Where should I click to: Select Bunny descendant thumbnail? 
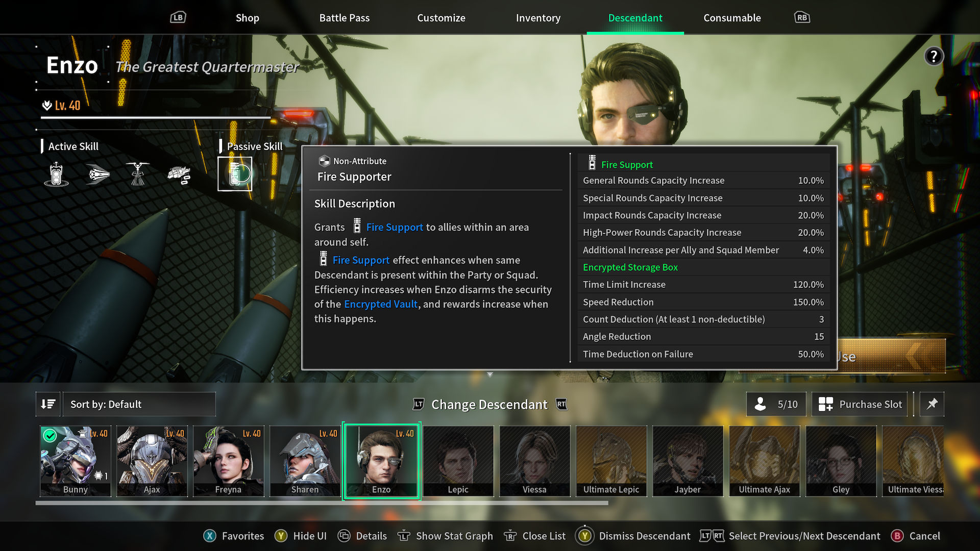pyautogui.click(x=76, y=461)
